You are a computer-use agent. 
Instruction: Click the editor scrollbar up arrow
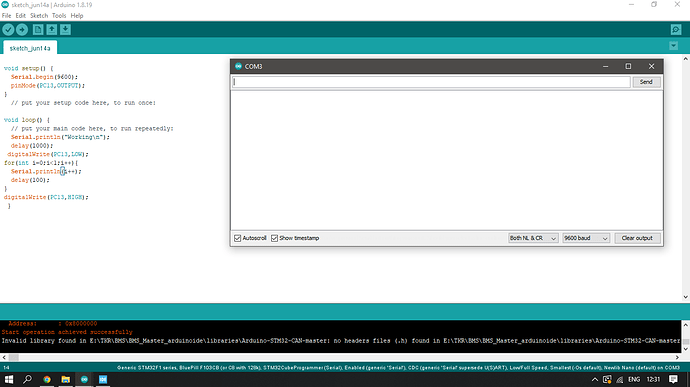tap(686, 59)
